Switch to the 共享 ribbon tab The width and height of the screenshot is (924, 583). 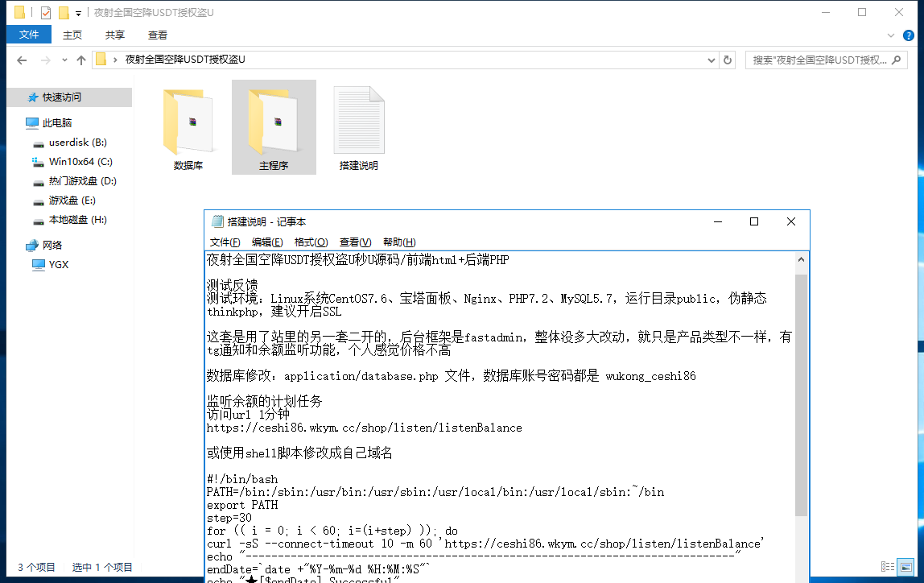[113, 35]
